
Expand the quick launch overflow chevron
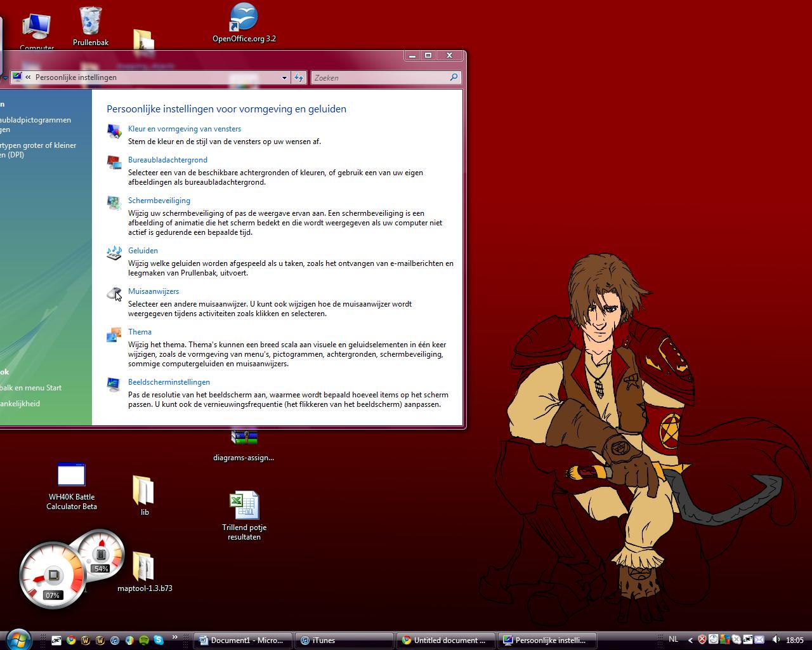tap(175, 638)
